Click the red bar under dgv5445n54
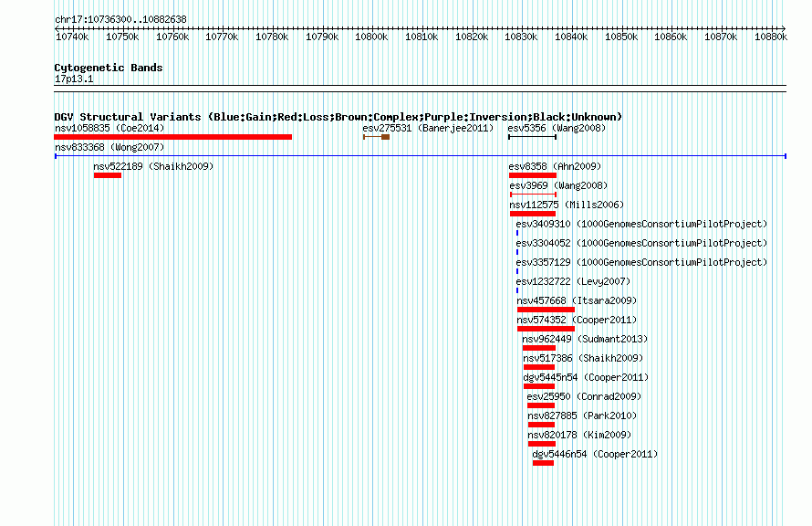 point(539,386)
